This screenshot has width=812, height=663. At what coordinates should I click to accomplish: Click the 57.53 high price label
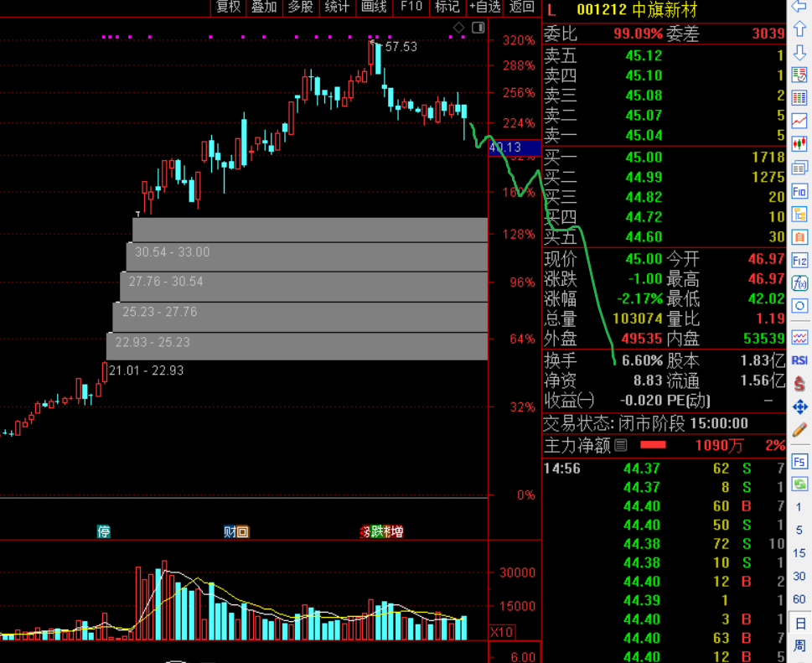(401, 47)
